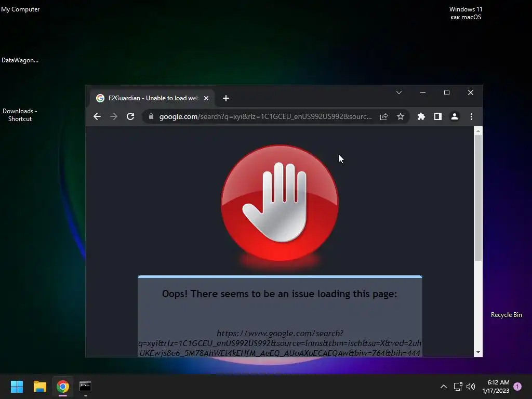Open Chrome's side panel
The image size is (532, 399).
coord(437,117)
